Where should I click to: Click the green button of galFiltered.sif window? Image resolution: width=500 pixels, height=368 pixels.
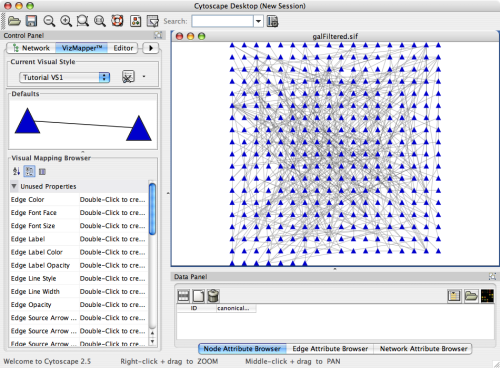202,36
